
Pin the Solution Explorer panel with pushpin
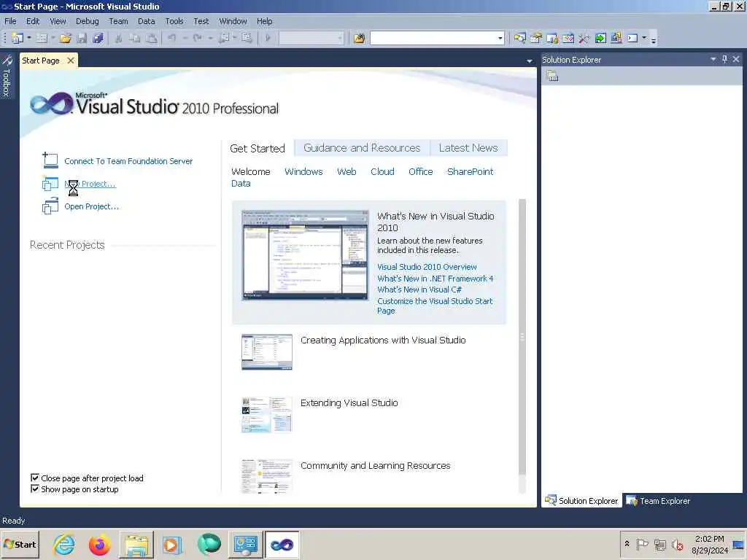pyautogui.click(x=724, y=59)
